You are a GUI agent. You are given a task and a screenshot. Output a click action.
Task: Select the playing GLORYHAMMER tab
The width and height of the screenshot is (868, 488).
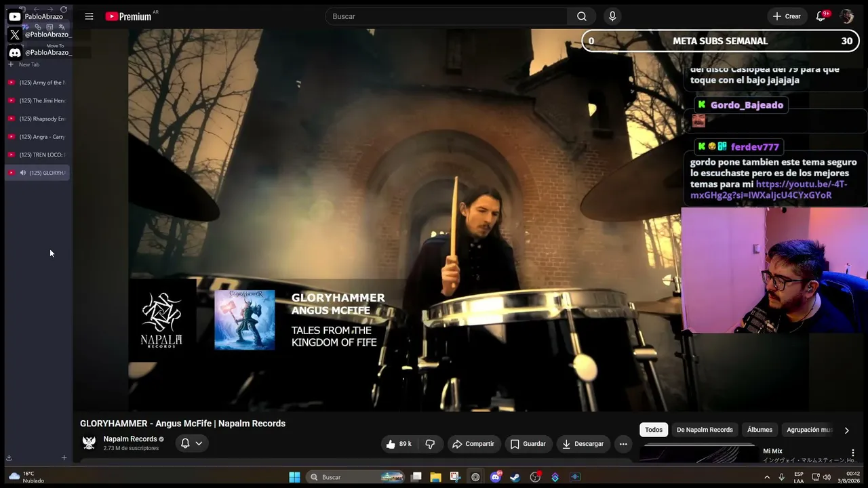pos(38,173)
